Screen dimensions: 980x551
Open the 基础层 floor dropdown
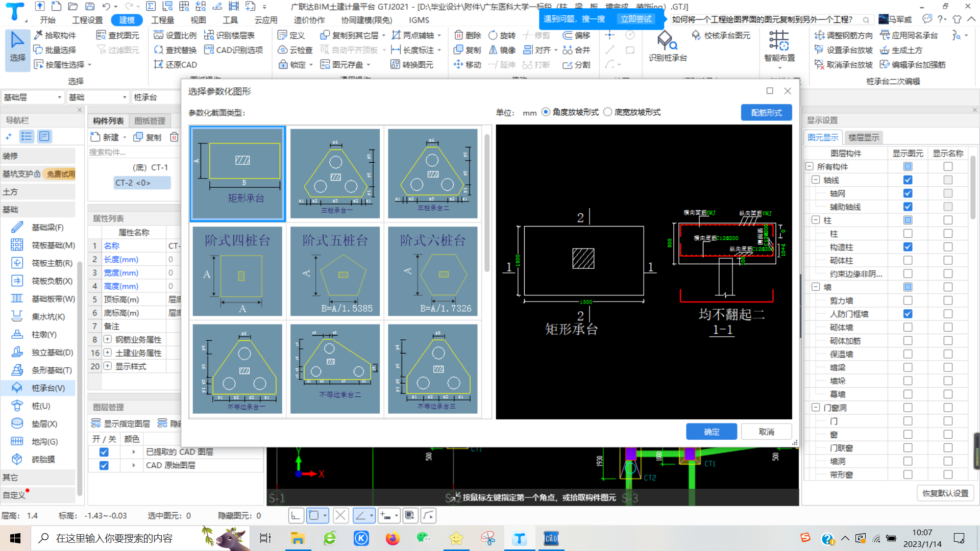(32, 97)
